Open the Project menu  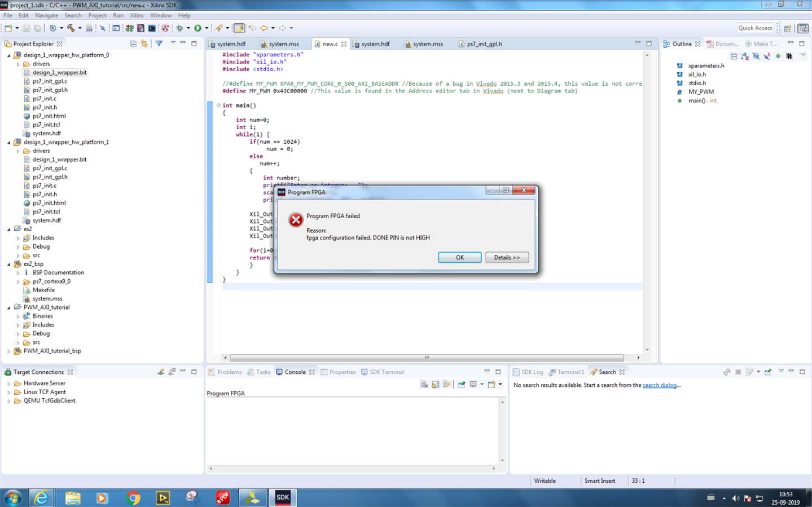pos(97,15)
